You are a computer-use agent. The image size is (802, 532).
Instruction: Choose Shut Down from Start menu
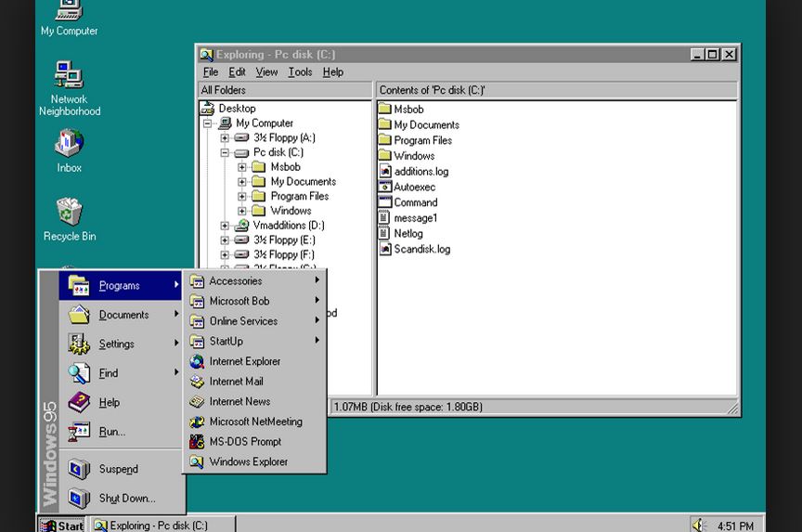[x=126, y=499]
